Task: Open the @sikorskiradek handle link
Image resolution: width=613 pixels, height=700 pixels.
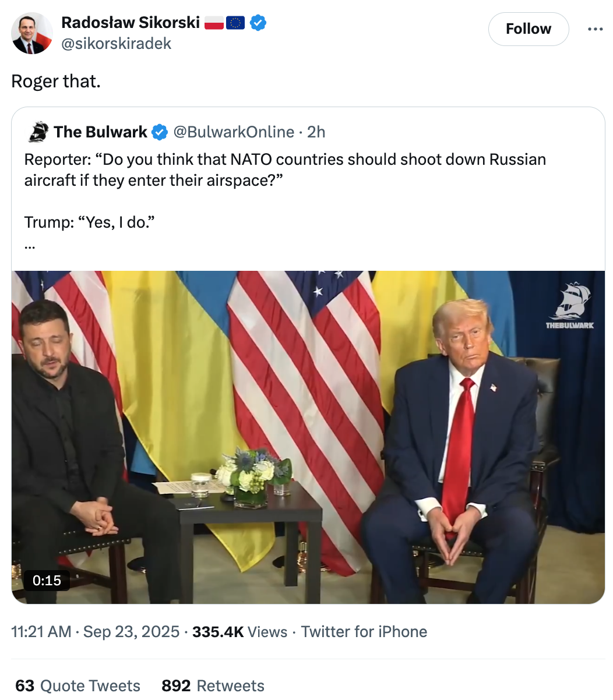Action: pyautogui.click(x=117, y=44)
